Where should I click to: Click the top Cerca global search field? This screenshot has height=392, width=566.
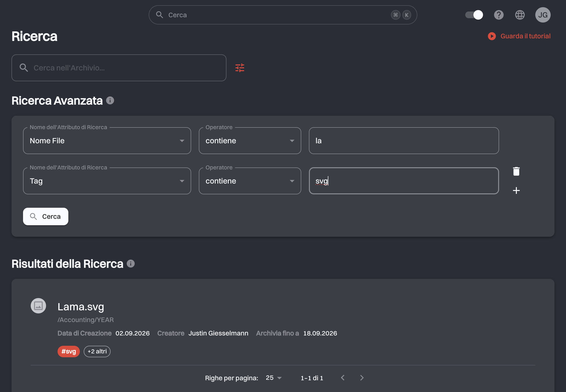pyautogui.click(x=283, y=15)
